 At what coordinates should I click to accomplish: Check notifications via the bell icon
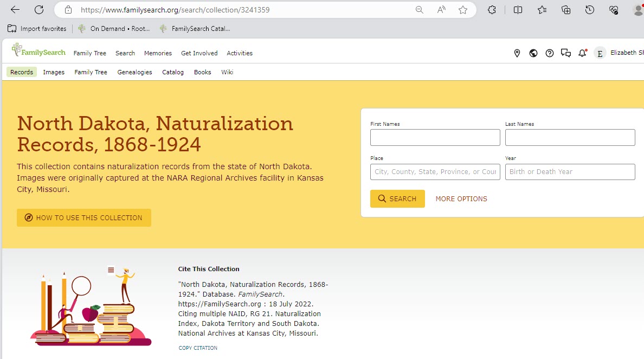[582, 53]
